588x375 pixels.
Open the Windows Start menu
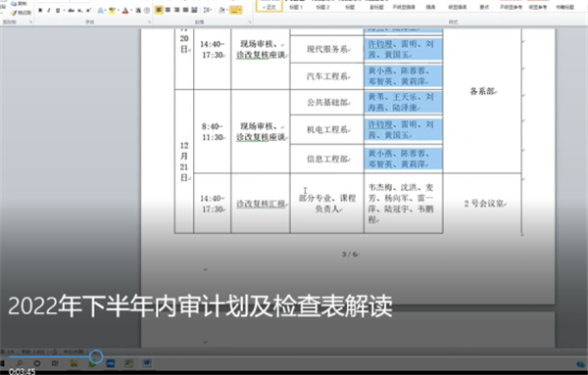coord(2,363)
